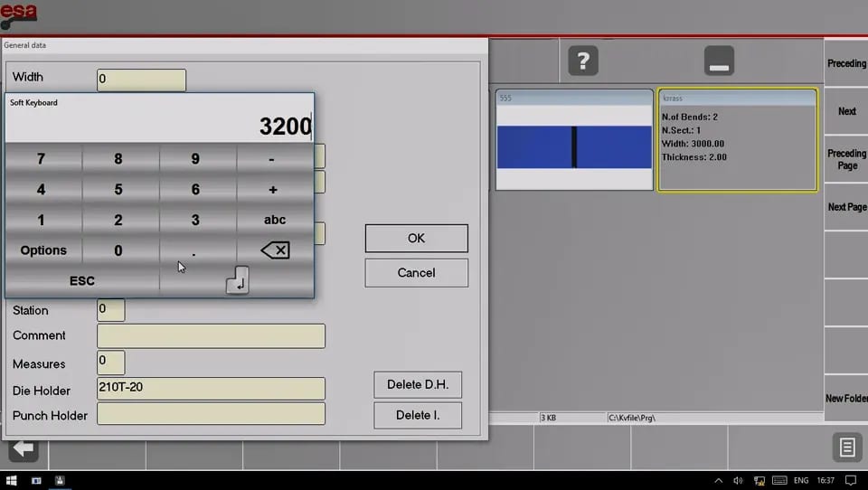Select the 555 program thumbnail

coord(574,139)
